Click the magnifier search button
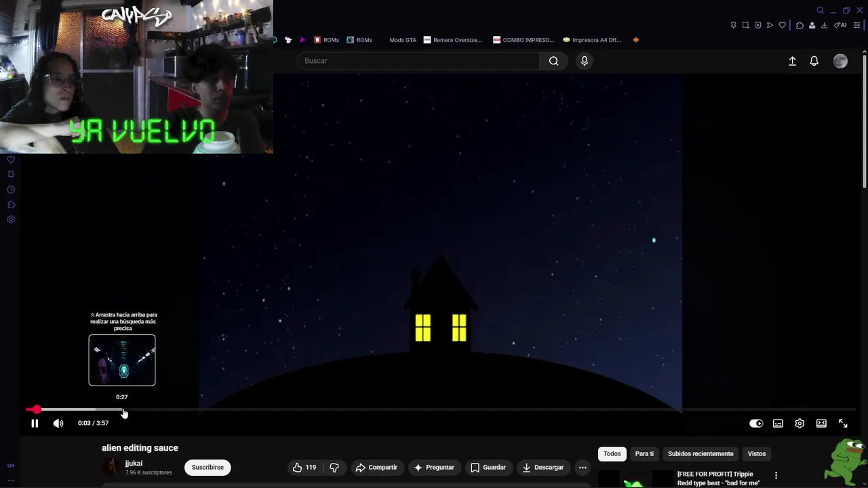Image resolution: width=868 pixels, height=488 pixels. pos(554,61)
